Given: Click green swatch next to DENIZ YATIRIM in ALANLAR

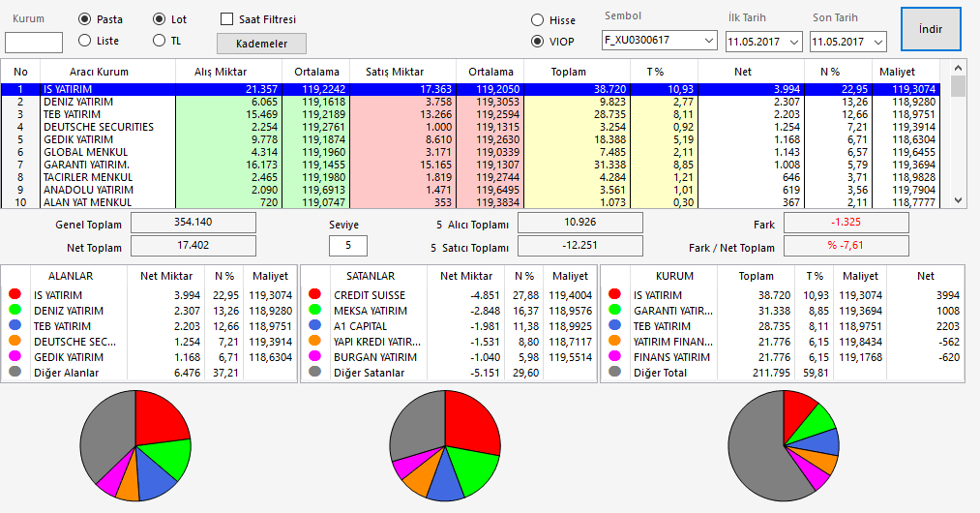Looking at the screenshot, I should click(x=15, y=310).
